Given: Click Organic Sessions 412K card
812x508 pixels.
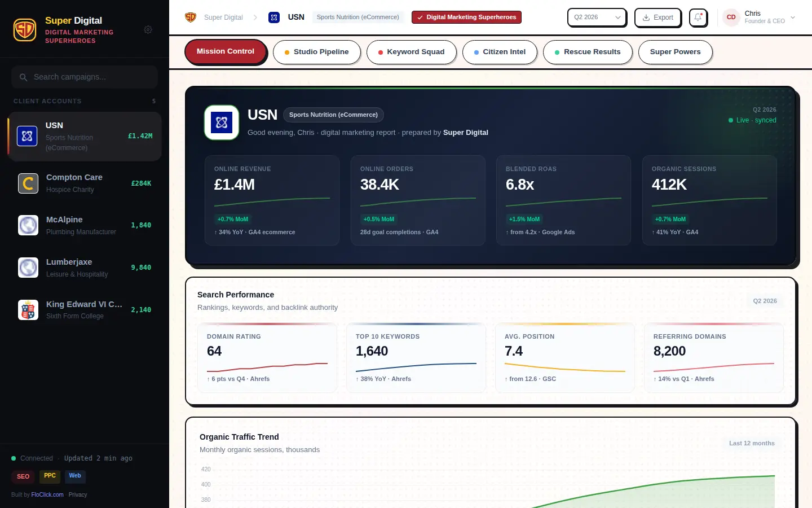Looking at the screenshot, I should 709,200.
